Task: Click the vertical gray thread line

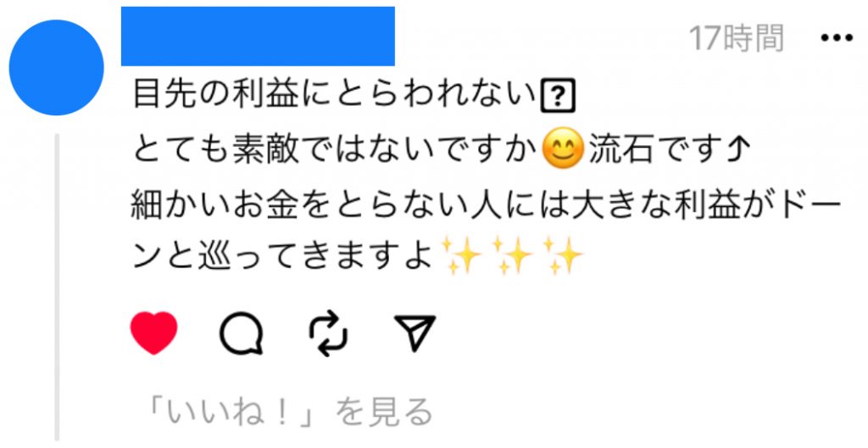Action: click(x=57, y=287)
